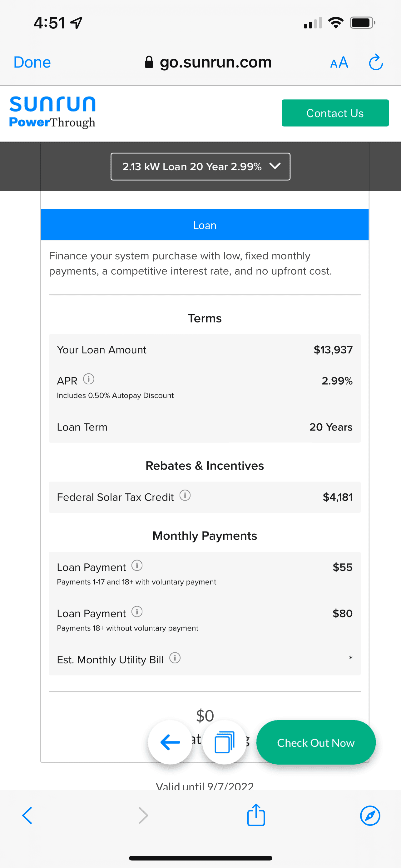Expand the 2.13 kW Loan plan dropdown
Image resolution: width=401 pixels, height=868 pixels.
click(x=201, y=167)
